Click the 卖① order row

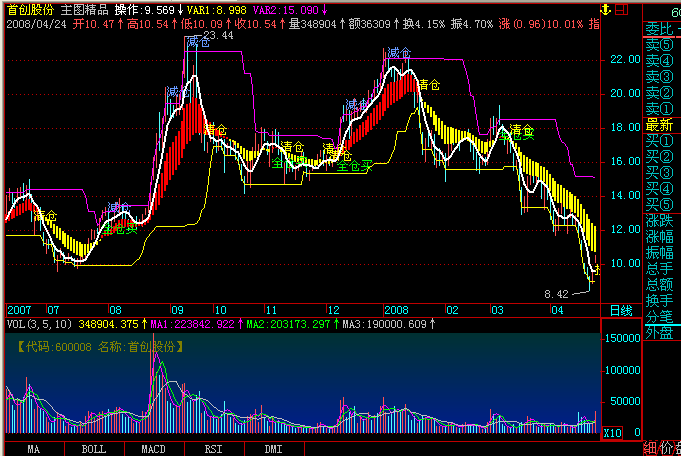(659, 109)
